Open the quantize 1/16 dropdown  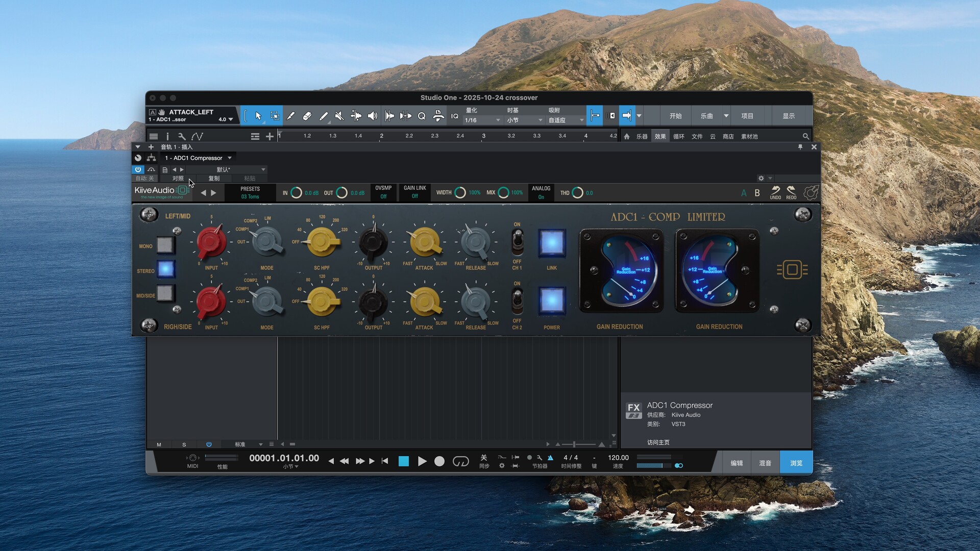pyautogui.click(x=482, y=120)
